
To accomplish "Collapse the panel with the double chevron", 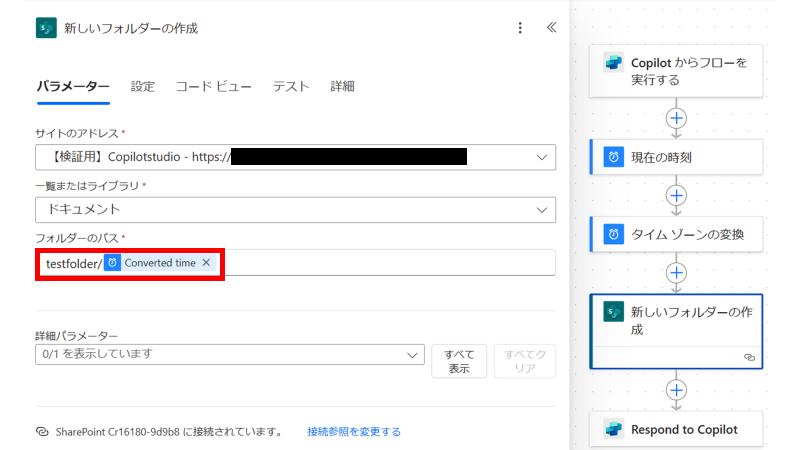I will (552, 28).
